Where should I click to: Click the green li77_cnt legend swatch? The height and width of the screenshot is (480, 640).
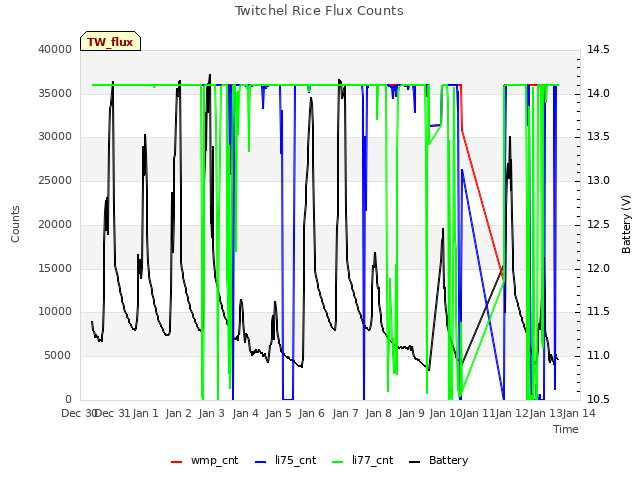coord(338,462)
